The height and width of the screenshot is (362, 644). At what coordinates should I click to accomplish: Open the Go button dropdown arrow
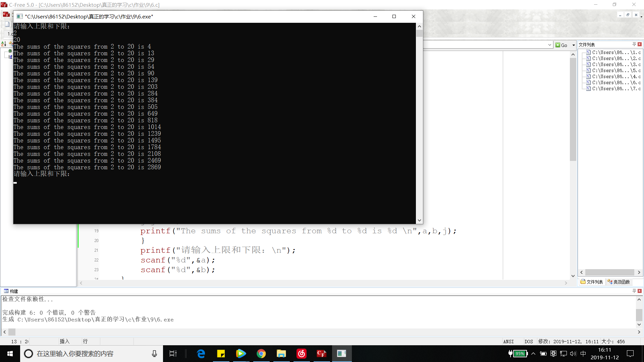[x=574, y=45]
